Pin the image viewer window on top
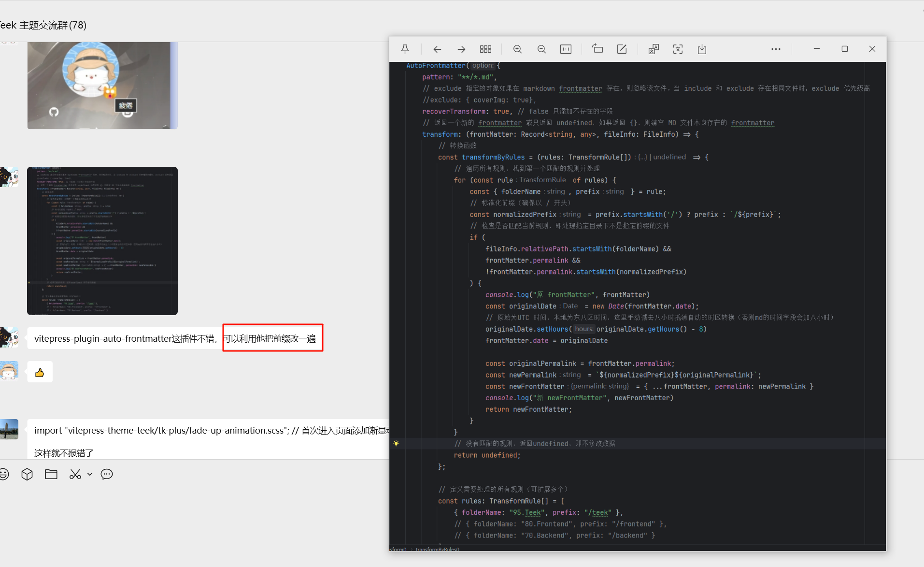This screenshot has width=924, height=567. (x=405, y=49)
